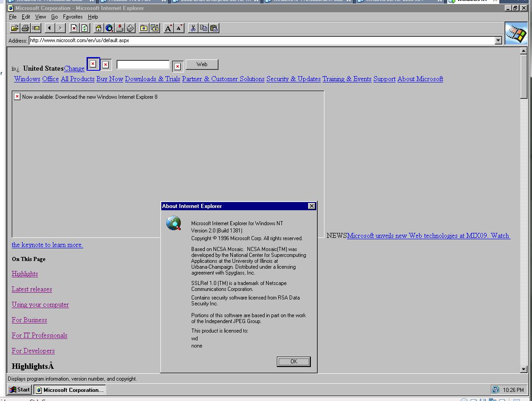Click the Internet Explorer icon in the title bar
Screen dimensions: 532x401
(x=11, y=8)
